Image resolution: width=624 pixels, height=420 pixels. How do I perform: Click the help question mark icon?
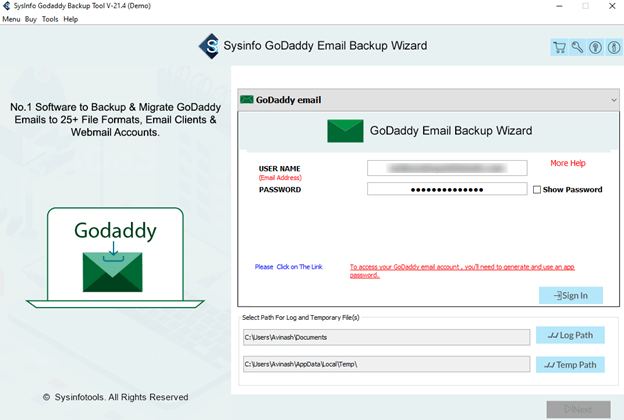click(595, 47)
